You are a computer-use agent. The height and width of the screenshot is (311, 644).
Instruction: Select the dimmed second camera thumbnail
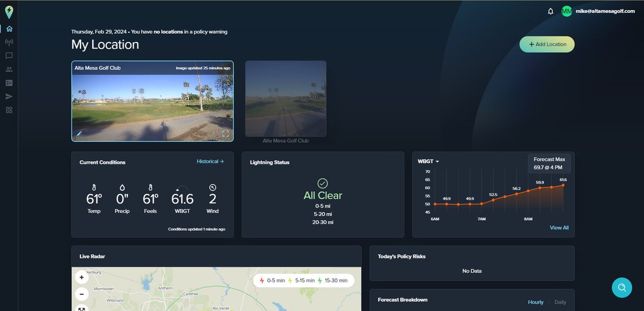click(286, 98)
